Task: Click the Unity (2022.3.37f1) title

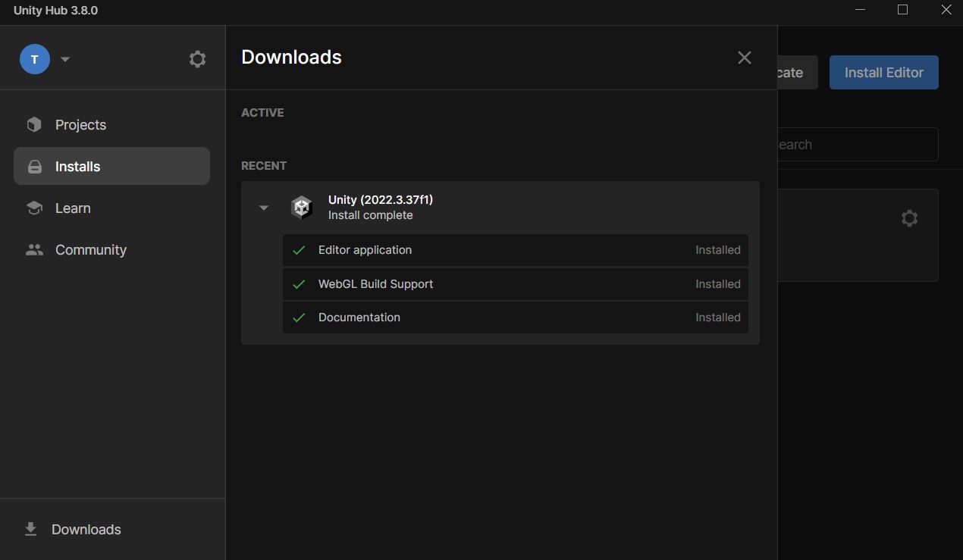Action: point(381,199)
